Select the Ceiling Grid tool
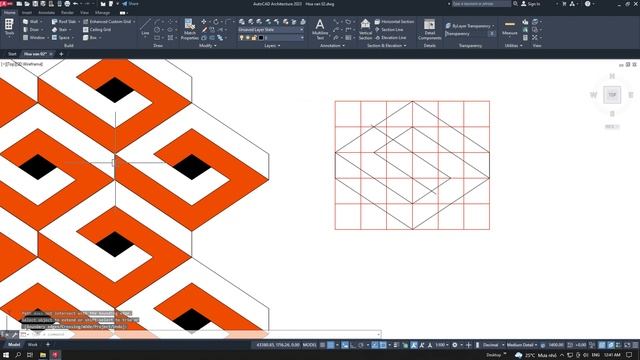The width and height of the screenshot is (640, 360). 97,30
